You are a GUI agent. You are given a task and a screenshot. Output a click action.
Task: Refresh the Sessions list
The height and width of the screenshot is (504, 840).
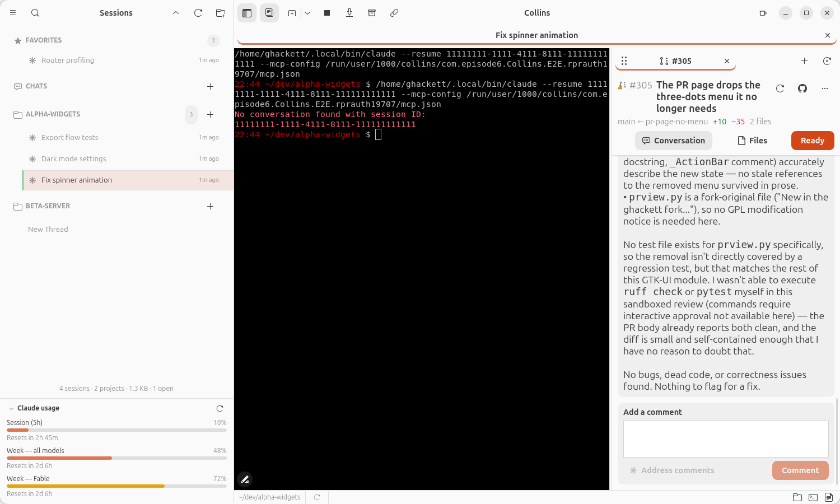(198, 13)
